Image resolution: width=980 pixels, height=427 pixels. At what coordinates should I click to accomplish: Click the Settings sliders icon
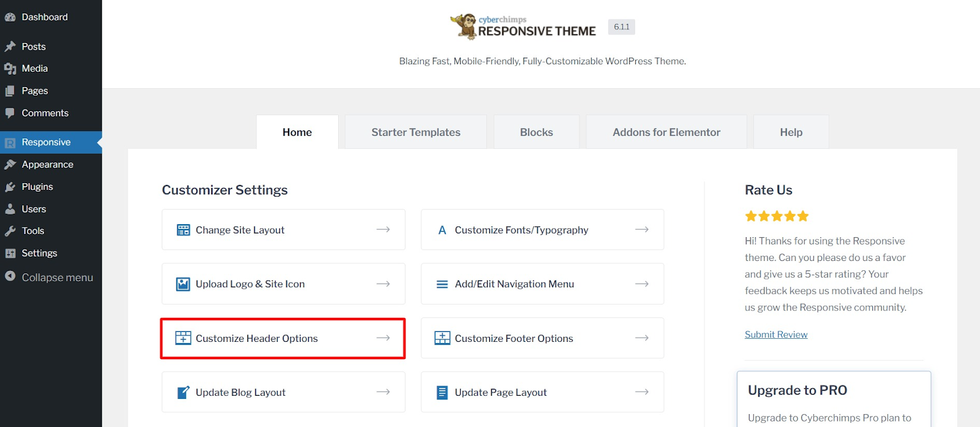[x=10, y=253]
